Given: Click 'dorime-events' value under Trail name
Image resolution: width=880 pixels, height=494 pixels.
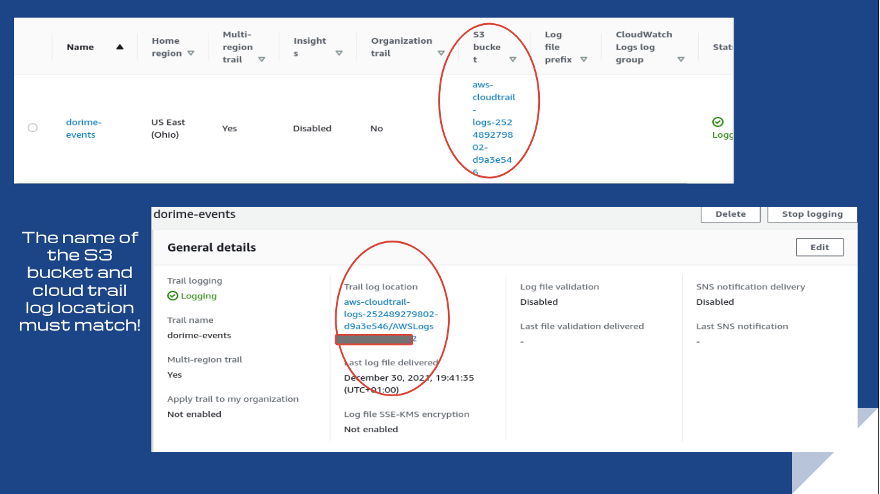Looking at the screenshot, I should pos(199,335).
